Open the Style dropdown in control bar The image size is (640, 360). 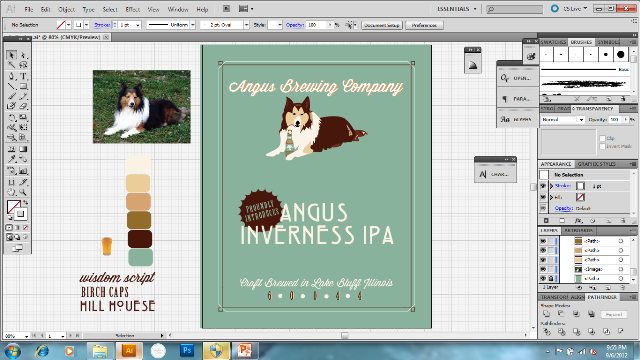tap(280, 25)
